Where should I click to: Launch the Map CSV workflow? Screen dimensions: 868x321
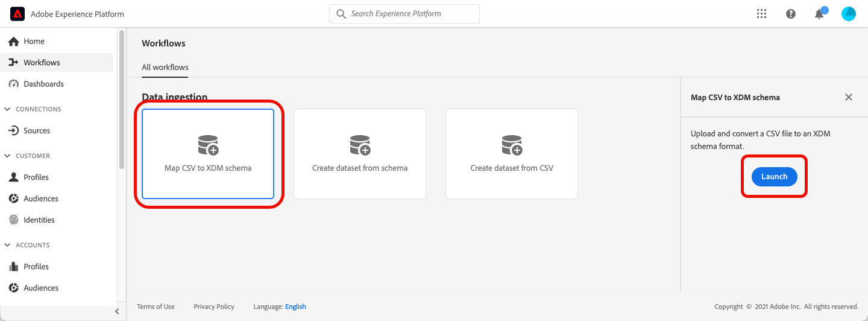pyautogui.click(x=774, y=177)
